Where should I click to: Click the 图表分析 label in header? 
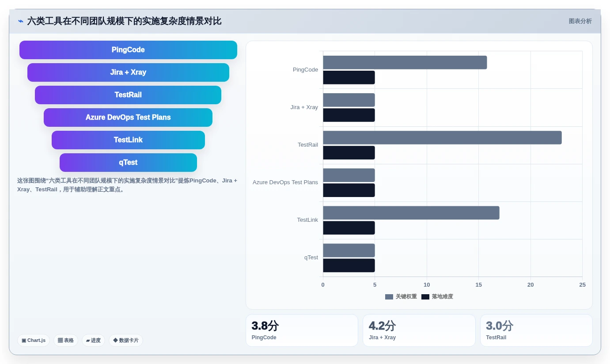[x=580, y=21]
